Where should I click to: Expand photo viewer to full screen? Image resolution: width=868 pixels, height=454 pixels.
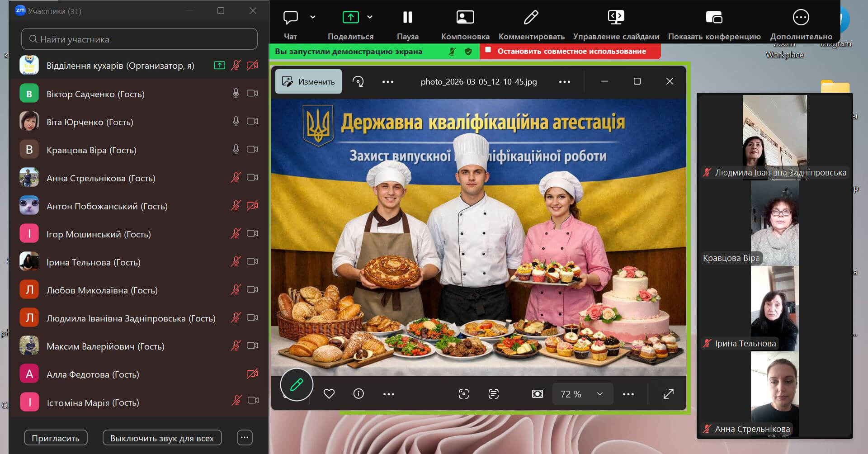pos(668,394)
